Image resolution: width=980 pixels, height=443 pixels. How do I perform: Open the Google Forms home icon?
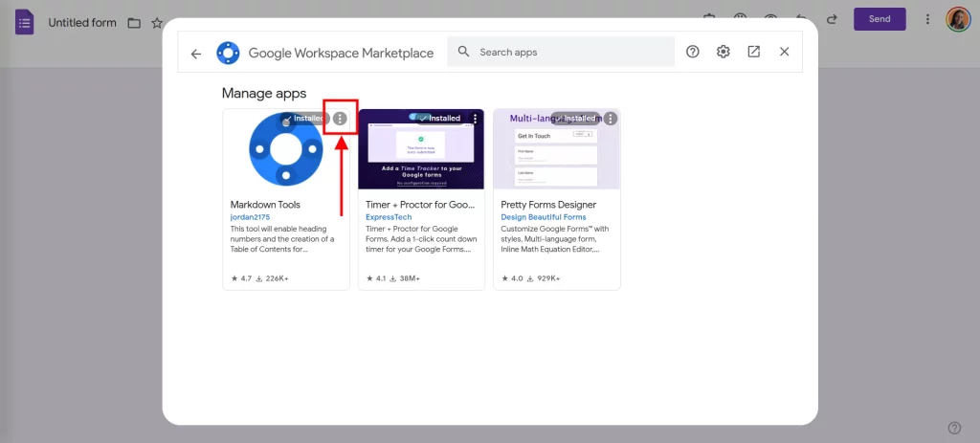point(24,23)
